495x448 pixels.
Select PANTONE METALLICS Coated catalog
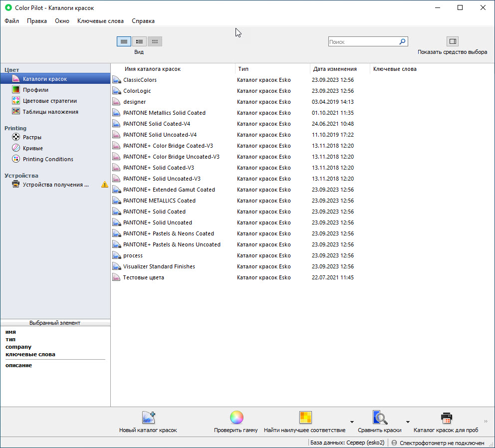pos(302,201)
